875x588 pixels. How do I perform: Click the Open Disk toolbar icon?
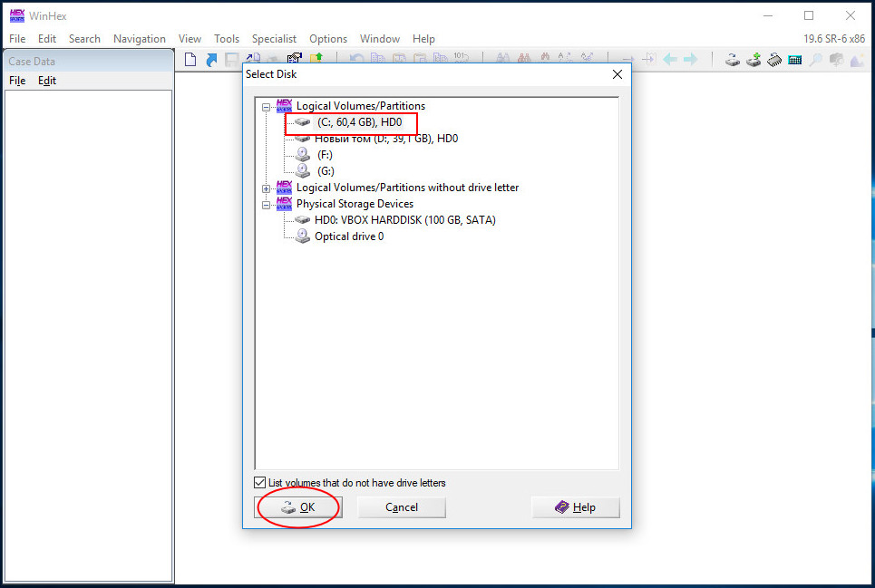tap(733, 59)
